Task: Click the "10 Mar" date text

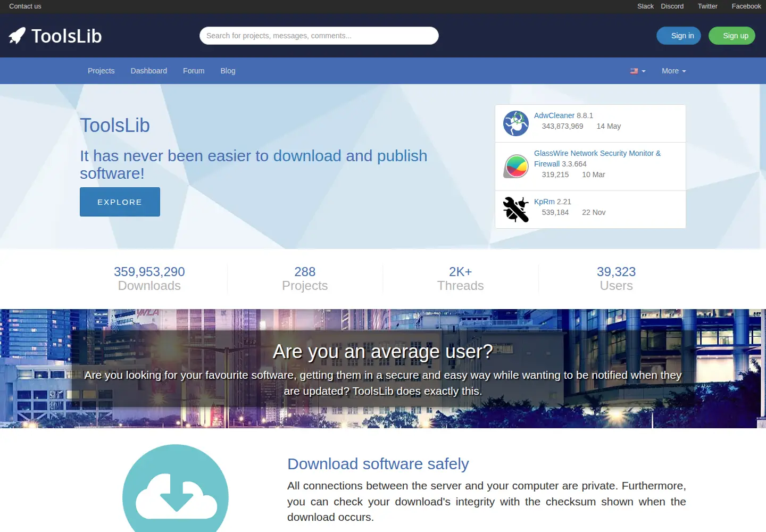Action: point(594,174)
